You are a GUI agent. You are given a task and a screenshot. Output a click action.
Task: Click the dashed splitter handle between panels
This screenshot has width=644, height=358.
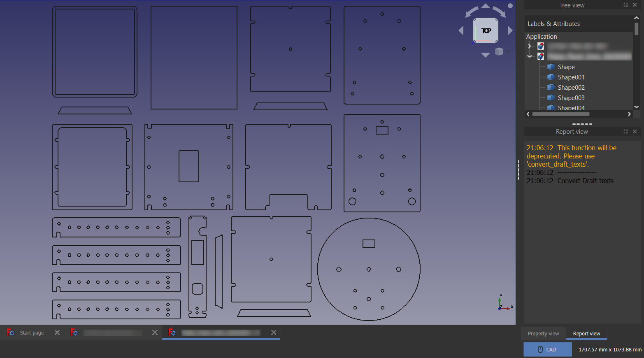[x=582, y=124]
